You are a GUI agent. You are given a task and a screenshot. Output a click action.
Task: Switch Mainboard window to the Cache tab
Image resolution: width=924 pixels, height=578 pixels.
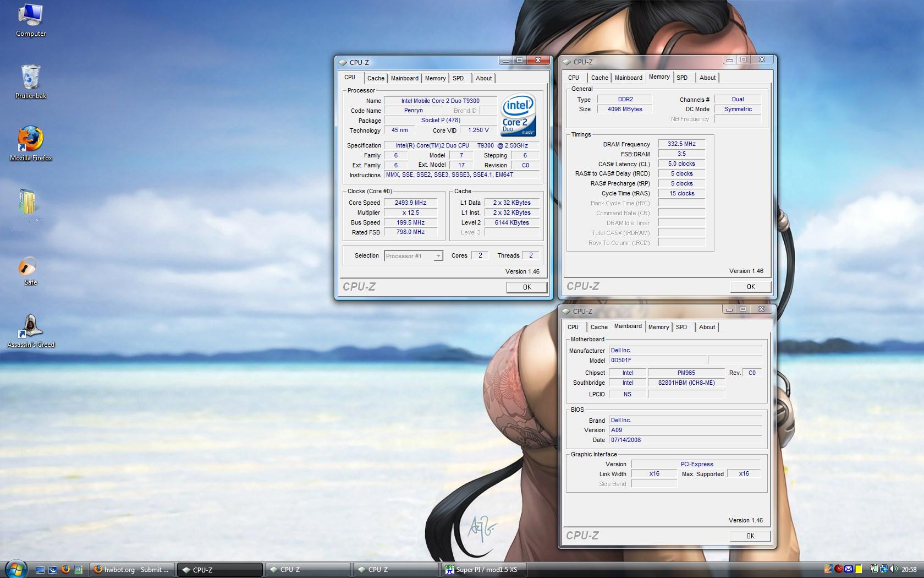(x=599, y=327)
